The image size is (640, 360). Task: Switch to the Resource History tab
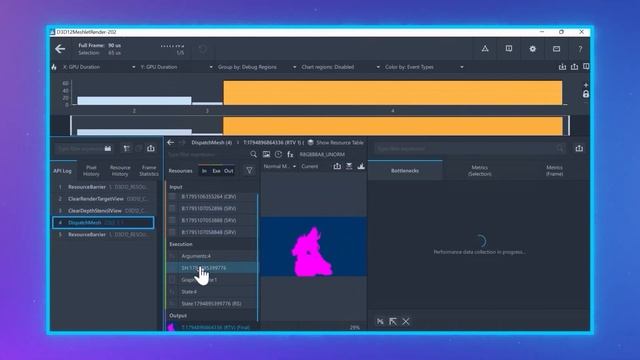(120, 171)
